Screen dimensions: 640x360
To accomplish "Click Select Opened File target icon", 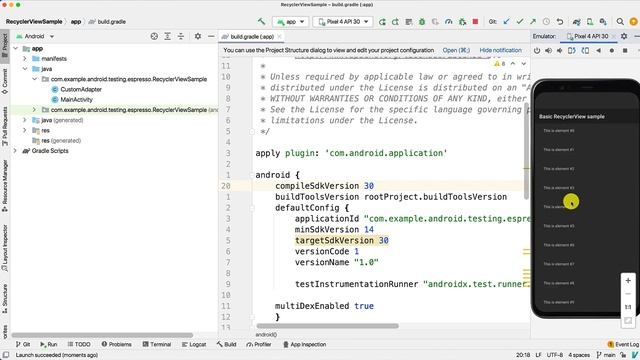I will [154, 36].
